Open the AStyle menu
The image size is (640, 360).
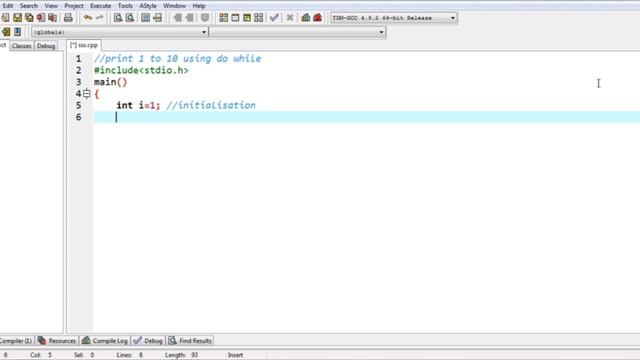pyautogui.click(x=148, y=6)
